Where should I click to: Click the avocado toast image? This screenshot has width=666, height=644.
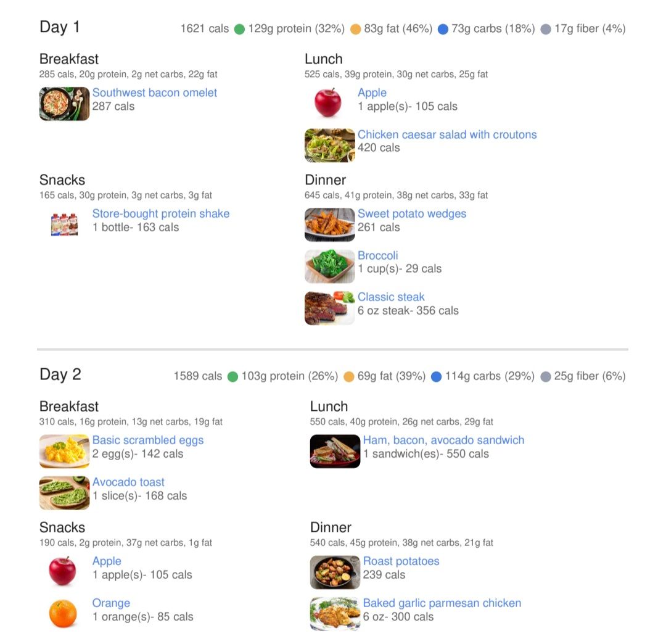pos(64,493)
